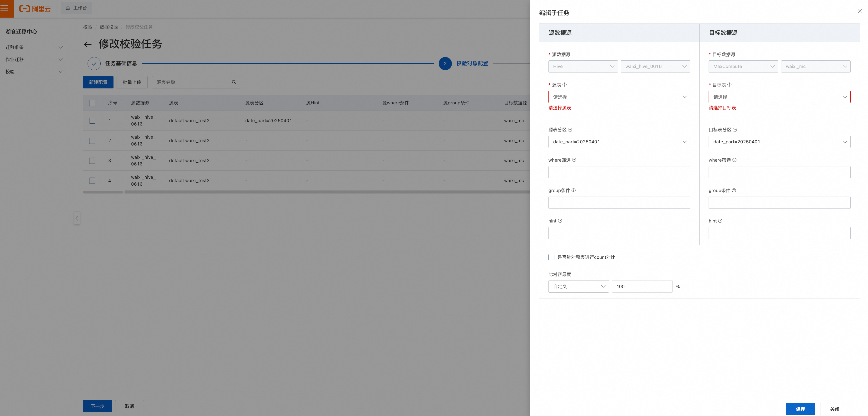
Task: Click the 源表分区 column header
Action: tap(254, 103)
